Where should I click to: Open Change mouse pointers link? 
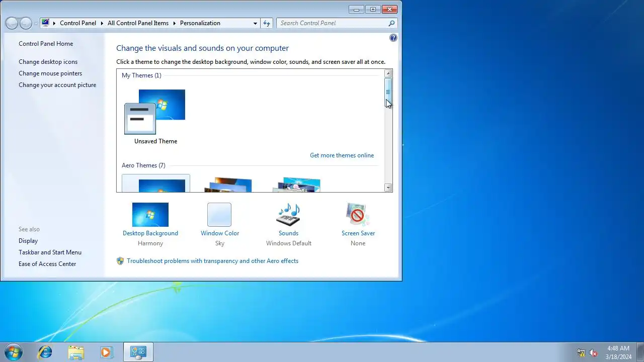tap(50, 73)
